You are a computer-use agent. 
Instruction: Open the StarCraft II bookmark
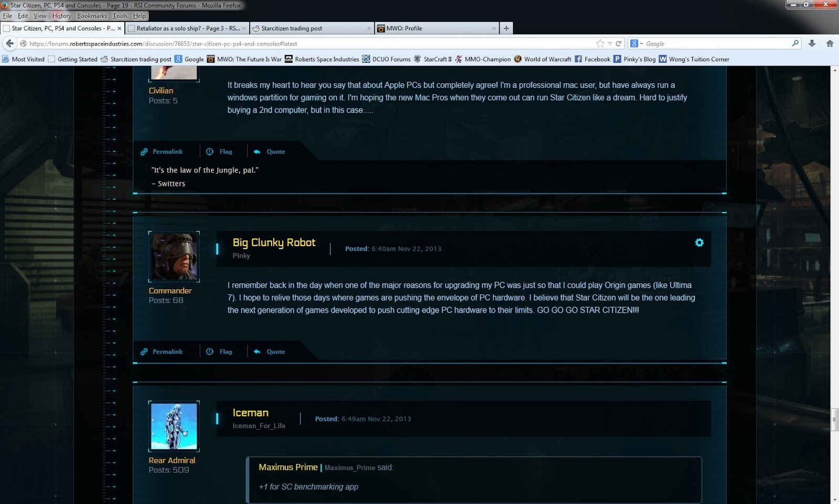[433, 59]
